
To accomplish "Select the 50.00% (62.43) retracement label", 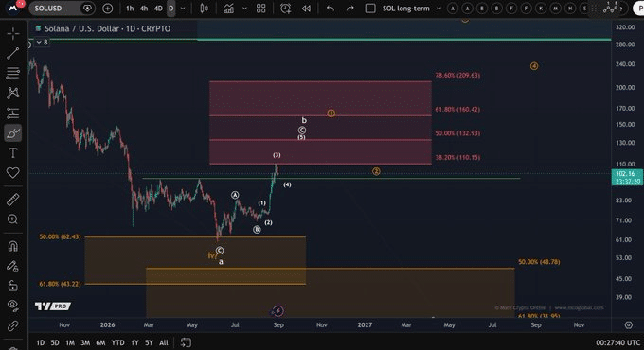I will click(x=60, y=236).
